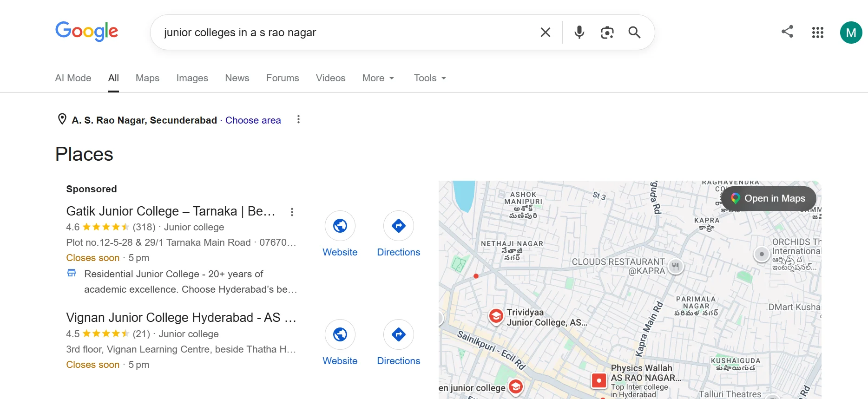Click Physics Wallah map marker
Image resolution: width=868 pixels, height=399 pixels.
click(599, 380)
